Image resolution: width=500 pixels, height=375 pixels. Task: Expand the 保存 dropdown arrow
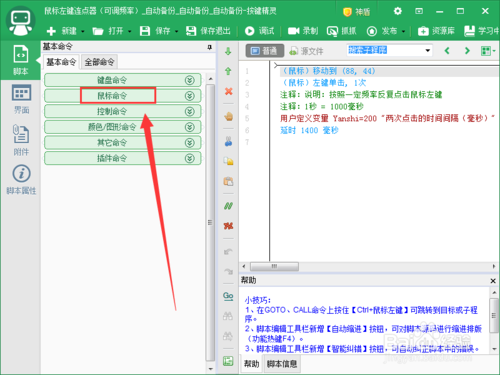pos(176,32)
